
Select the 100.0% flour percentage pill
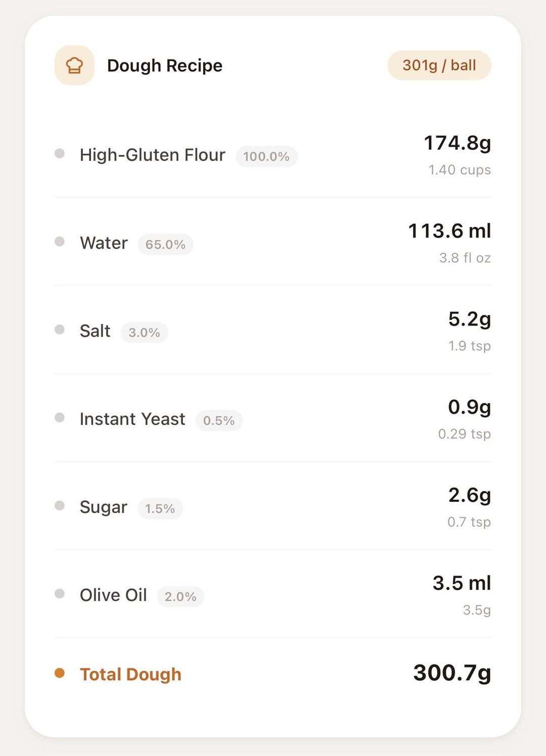266,157
